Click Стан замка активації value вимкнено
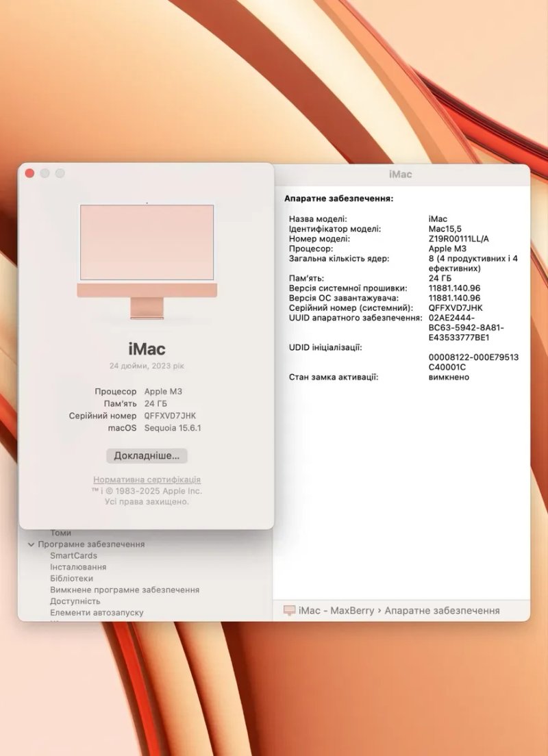 pyautogui.click(x=449, y=377)
